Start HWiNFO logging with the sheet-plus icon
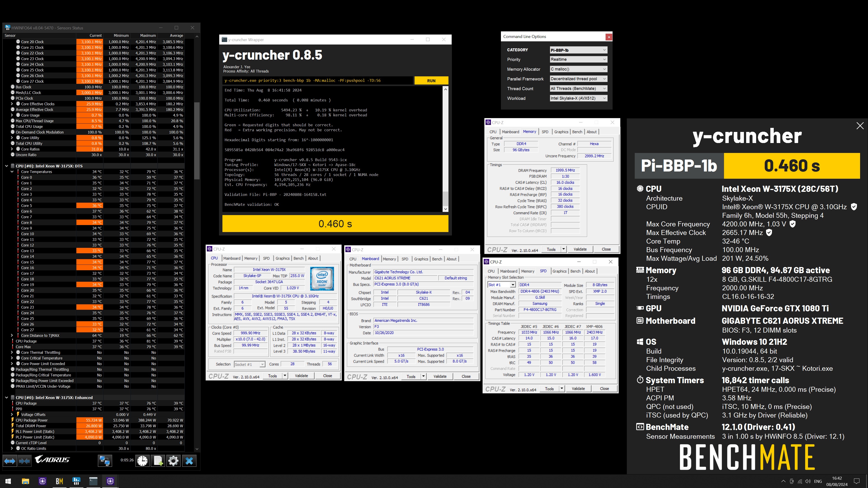The height and width of the screenshot is (488, 868). [158, 461]
